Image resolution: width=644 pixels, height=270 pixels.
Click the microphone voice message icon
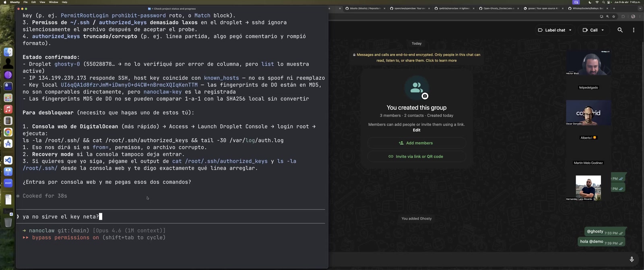point(632,259)
